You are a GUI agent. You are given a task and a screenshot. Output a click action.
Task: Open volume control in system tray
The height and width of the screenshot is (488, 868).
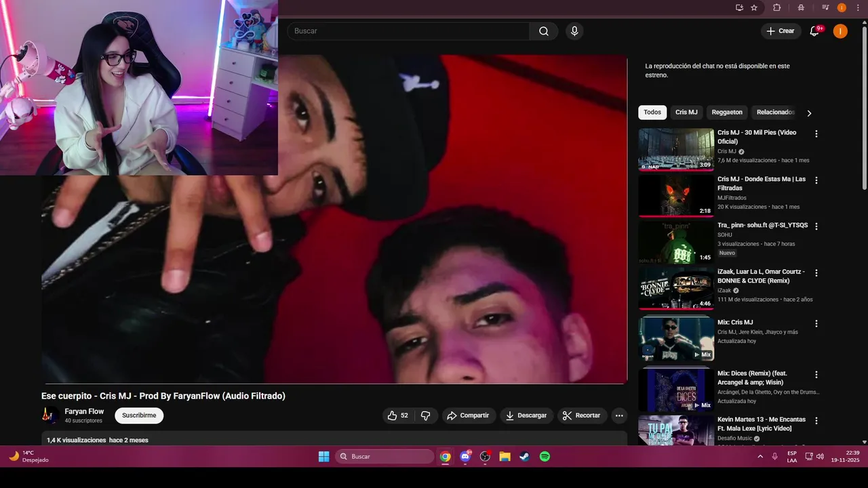(x=820, y=457)
